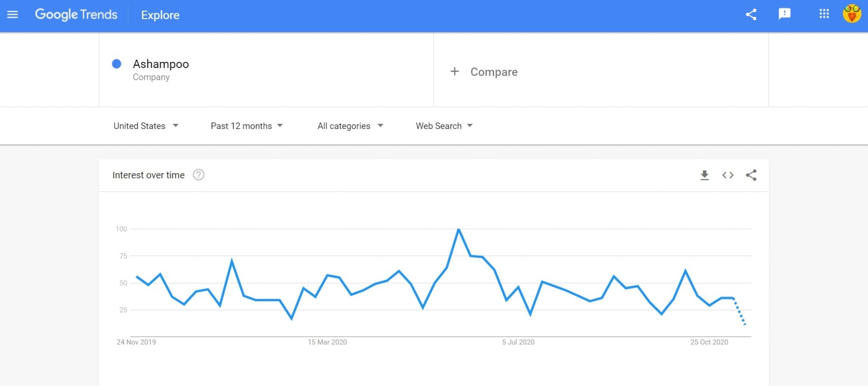Image resolution: width=868 pixels, height=386 pixels.
Task: Open the hamburger main menu
Action: (x=13, y=15)
